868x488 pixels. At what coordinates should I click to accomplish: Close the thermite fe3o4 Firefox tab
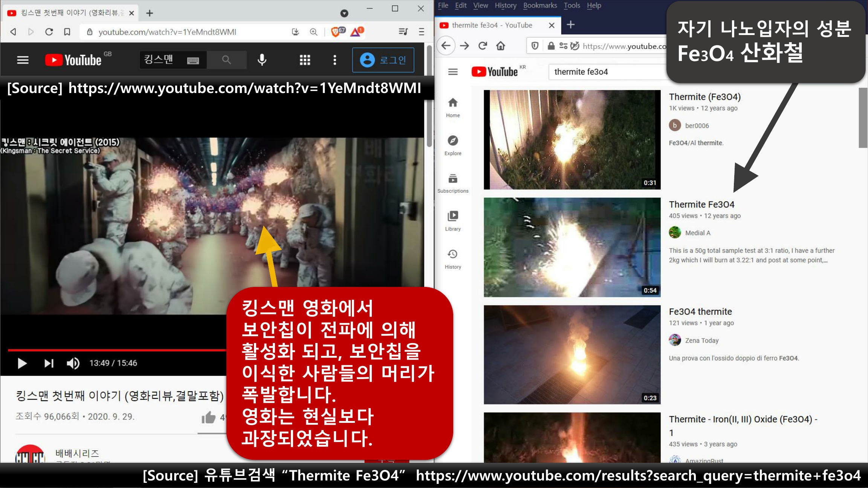coord(552,25)
